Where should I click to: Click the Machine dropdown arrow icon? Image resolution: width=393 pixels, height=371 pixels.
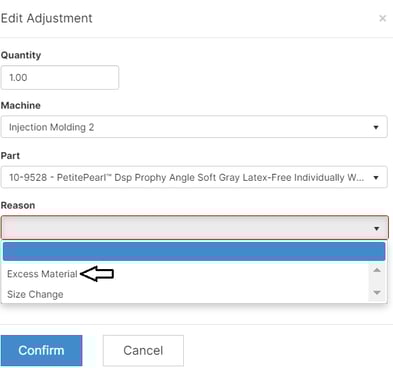376,127
